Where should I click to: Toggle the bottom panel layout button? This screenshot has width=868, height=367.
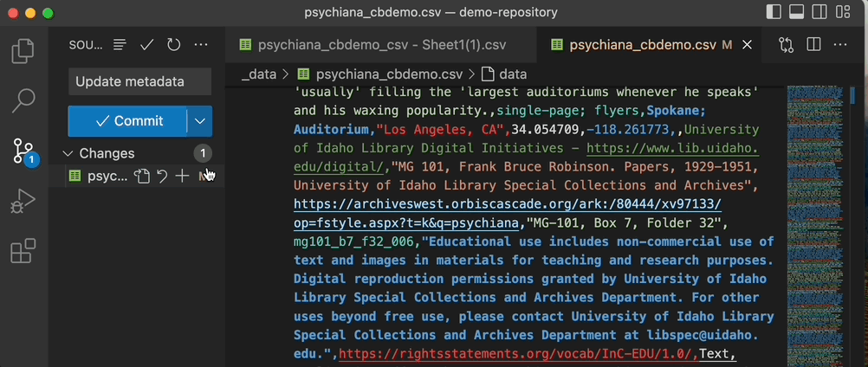coord(797,12)
